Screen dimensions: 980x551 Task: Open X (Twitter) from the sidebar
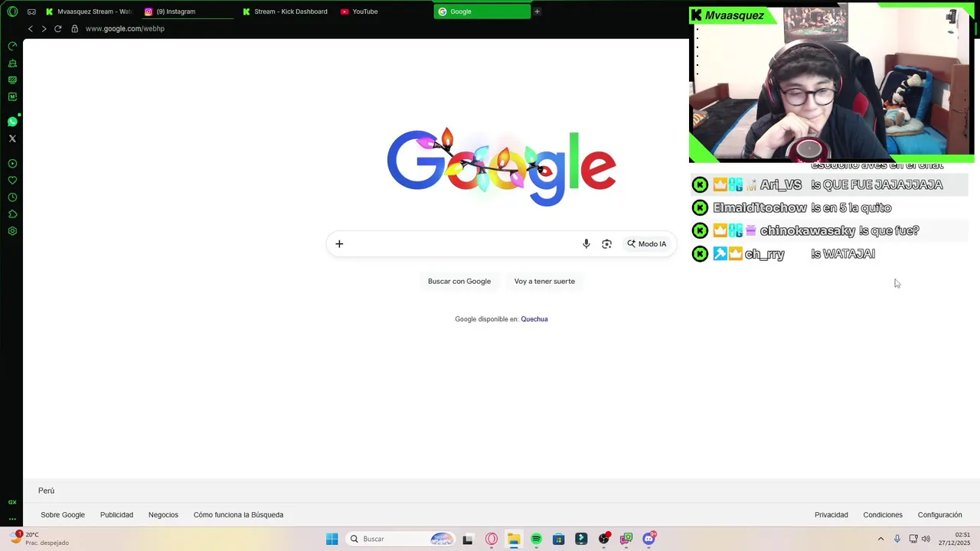[12, 139]
